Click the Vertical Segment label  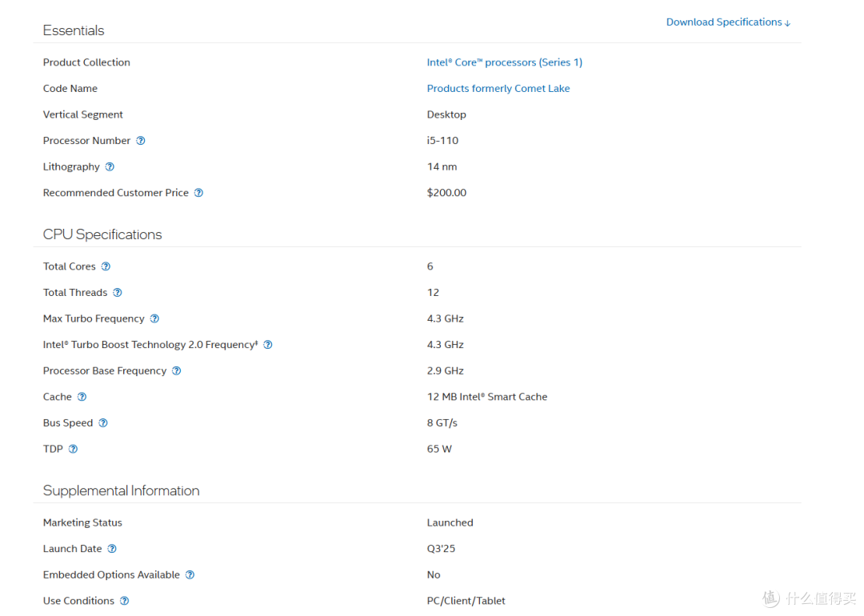pos(82,114)
